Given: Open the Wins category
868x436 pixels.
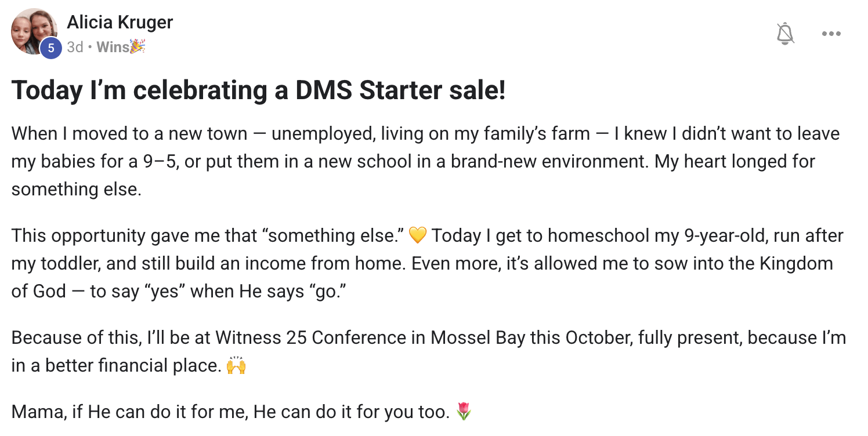Looking at the screenshot, I should tap(113, 47).
